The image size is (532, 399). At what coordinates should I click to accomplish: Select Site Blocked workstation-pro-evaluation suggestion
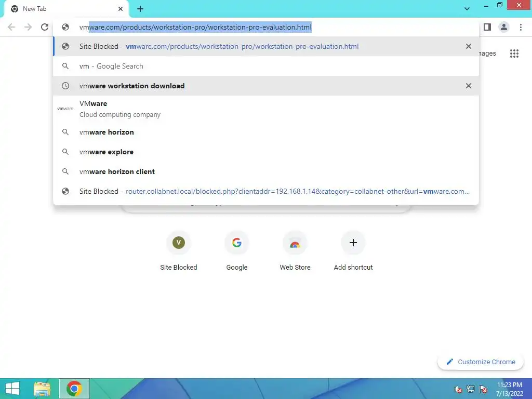pyautogui.click(x=266, y=46)
